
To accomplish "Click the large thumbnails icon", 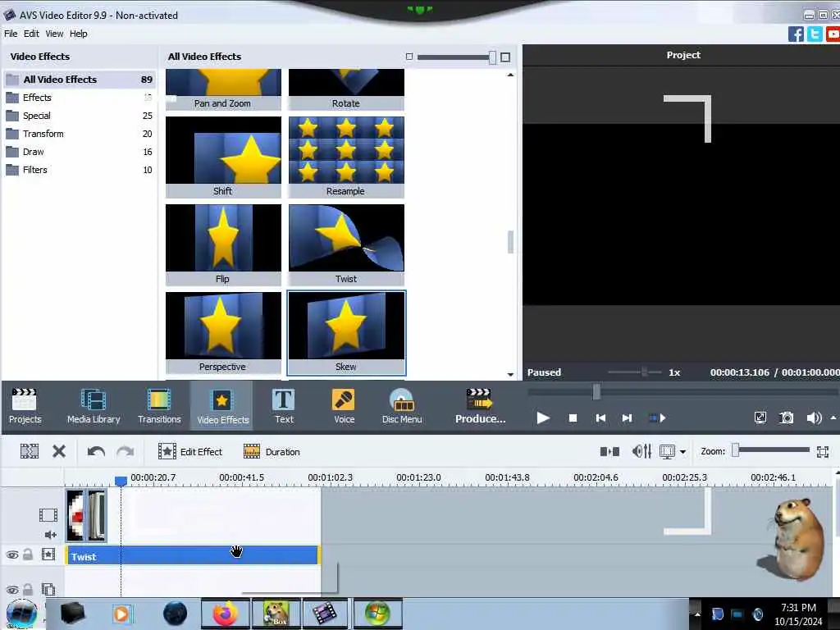I will (505, 57).
